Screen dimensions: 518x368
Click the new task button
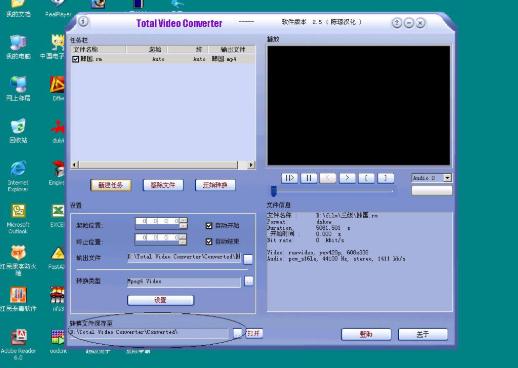coord(111,185)
